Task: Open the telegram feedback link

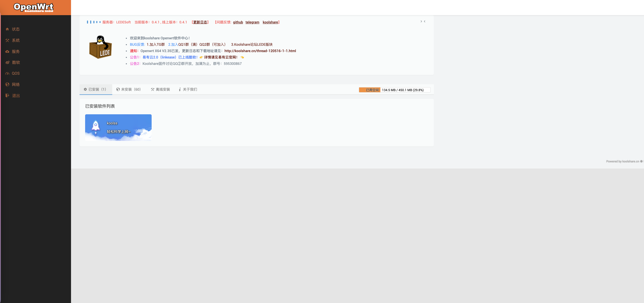Action: 252,22
